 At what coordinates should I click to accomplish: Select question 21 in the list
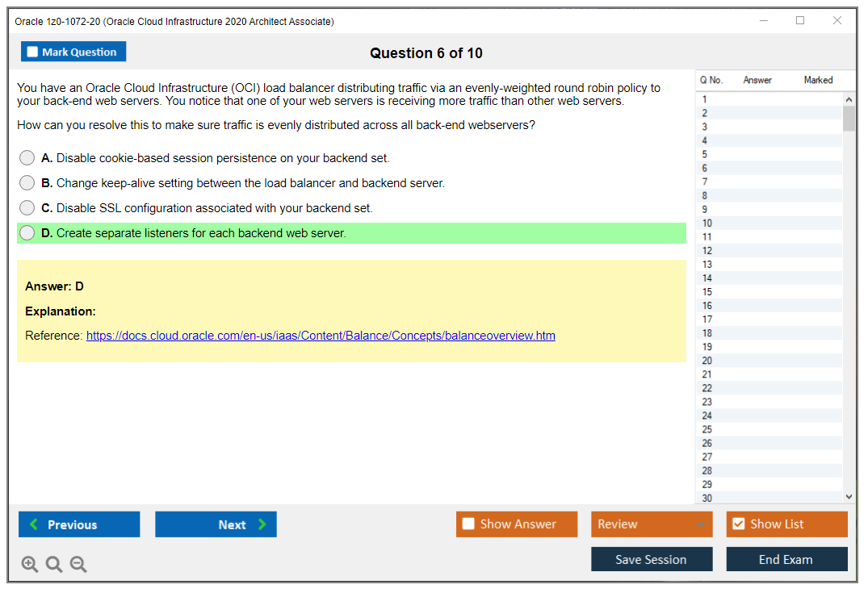769,374
